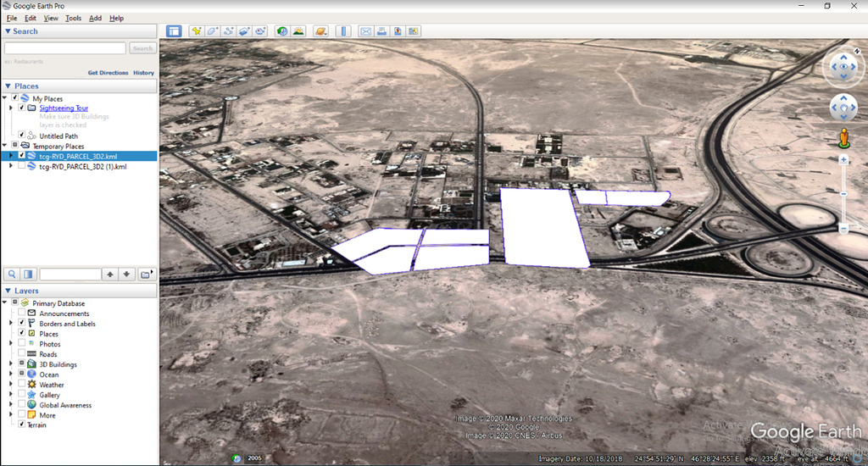Open the planet switcher (Earth/Sky/Mars)
868x466 pixels.
tap(320, 31)
